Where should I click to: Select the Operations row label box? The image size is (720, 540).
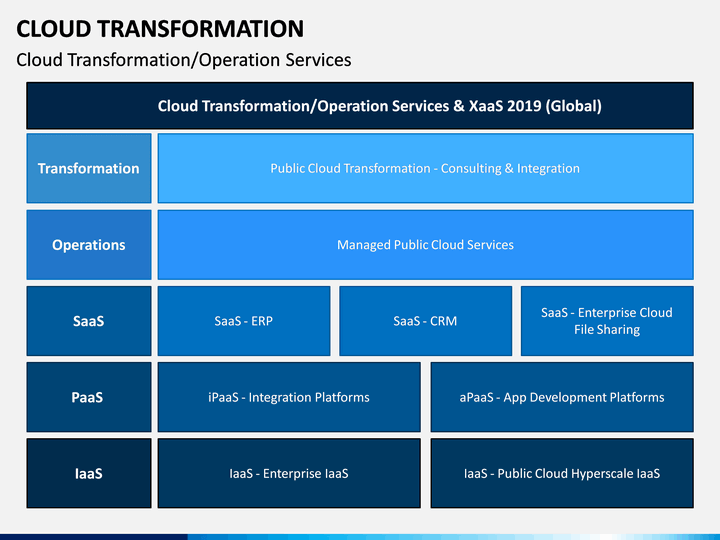pos(89,245)
